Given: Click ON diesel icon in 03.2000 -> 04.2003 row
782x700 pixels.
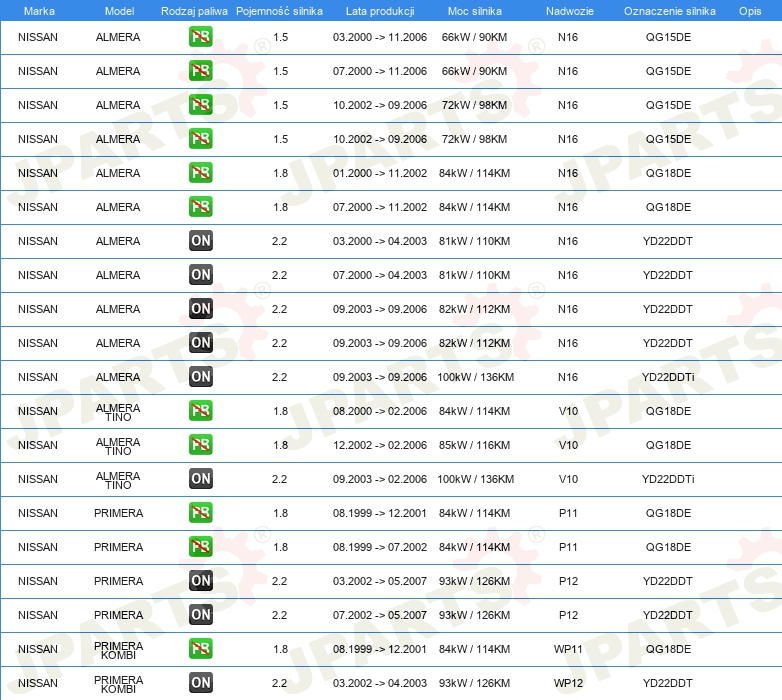Looking at the screenshot, I should pos(200,241).
